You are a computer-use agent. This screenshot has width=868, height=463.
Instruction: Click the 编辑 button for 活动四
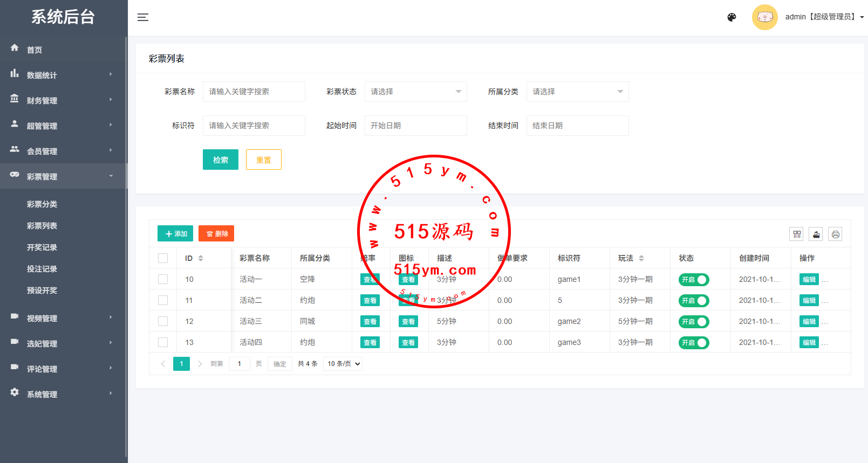point(809,343)
